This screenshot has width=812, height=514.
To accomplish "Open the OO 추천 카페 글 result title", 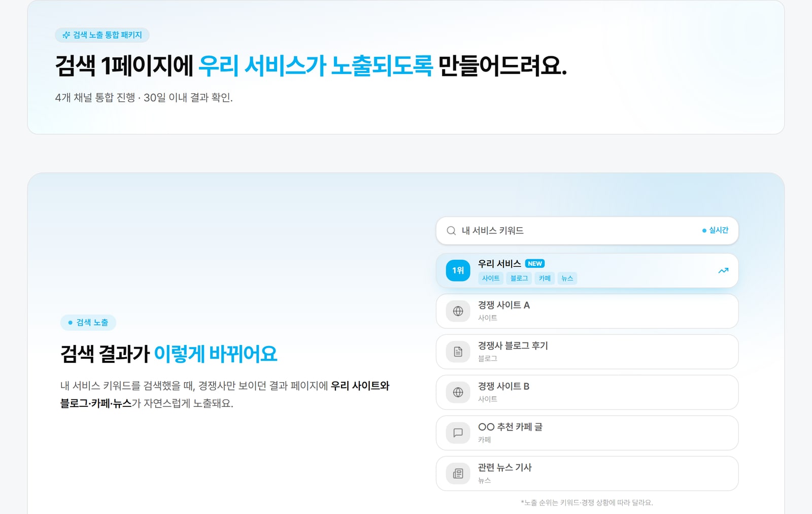I will click(x=511, y=427).
